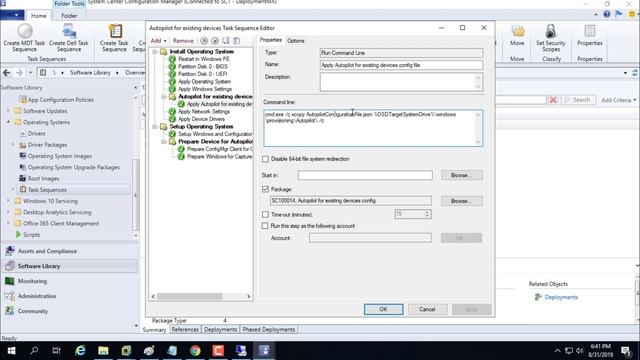
Task: Select Partition Disk 0 - UEFI step
Action: coord(202,74)
